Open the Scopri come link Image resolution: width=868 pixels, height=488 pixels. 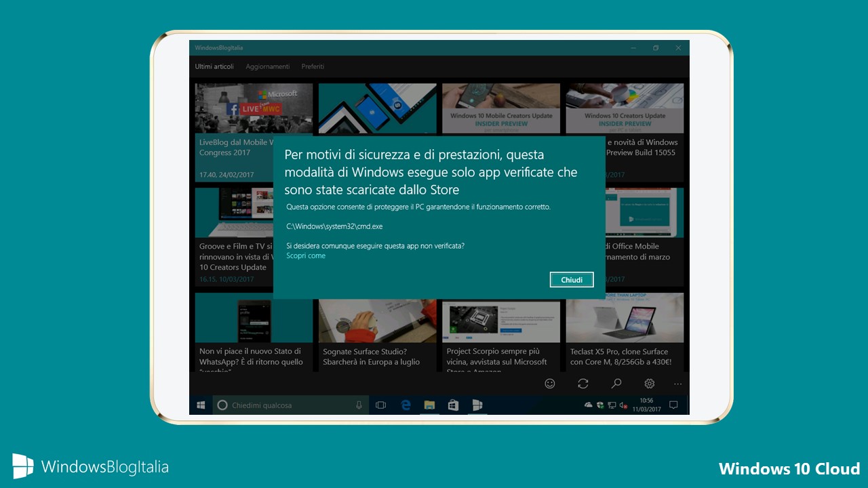coord(306,256)
